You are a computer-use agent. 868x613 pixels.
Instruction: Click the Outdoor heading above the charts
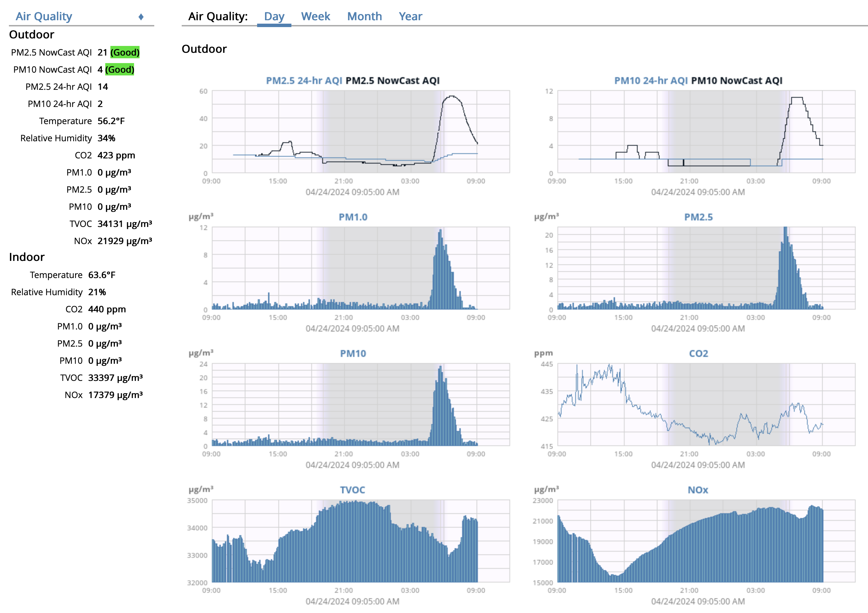[204, 49]
